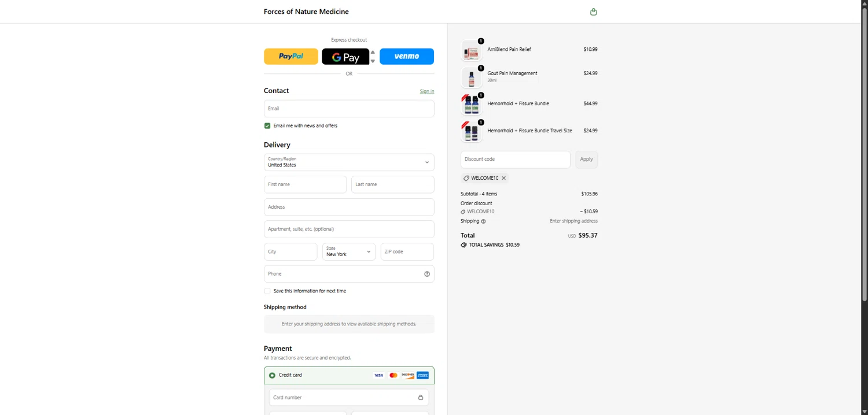Follow the Sign in link
868x415 pixels.
427,91
